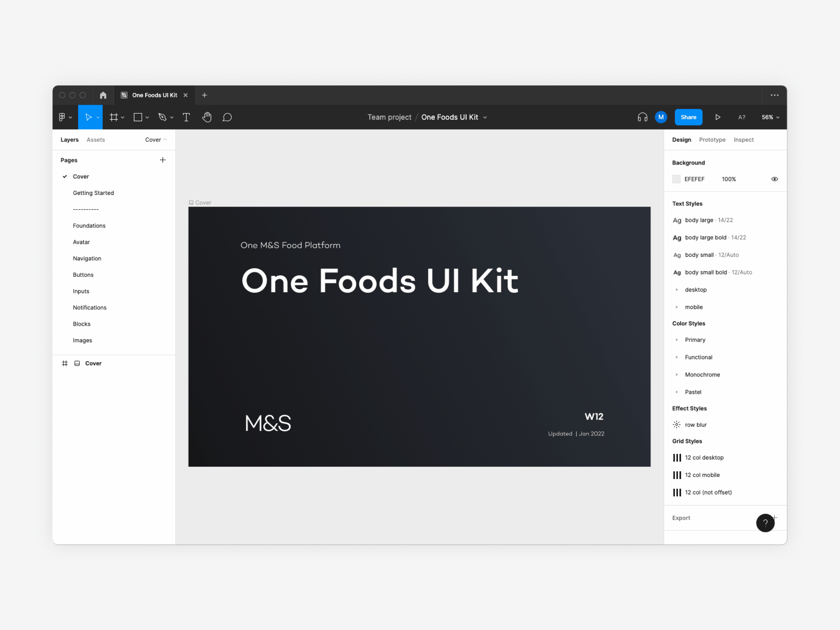The width and height of the screenshot is (840, 630).
Task: Select the Text tool
Action: [186, 117]
